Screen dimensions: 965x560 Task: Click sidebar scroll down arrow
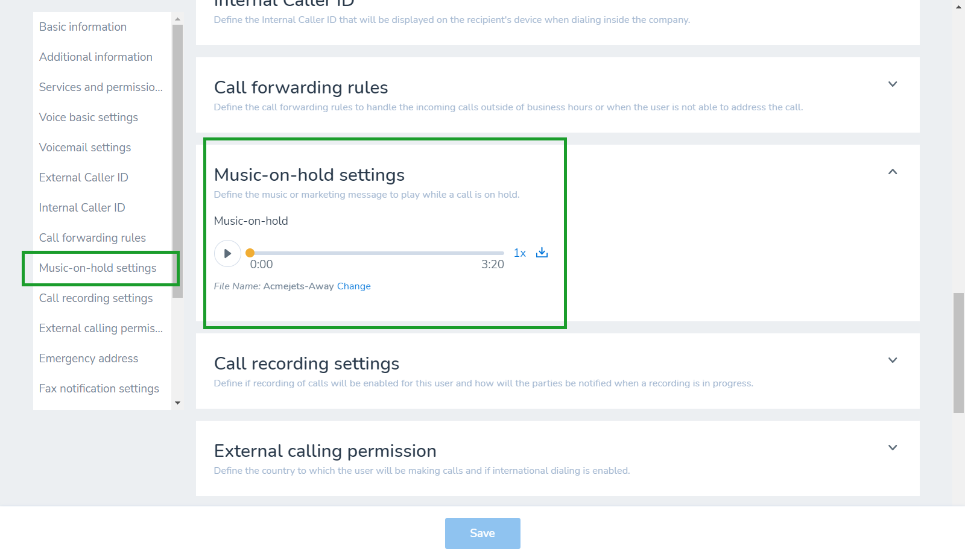tap(177, 403)
